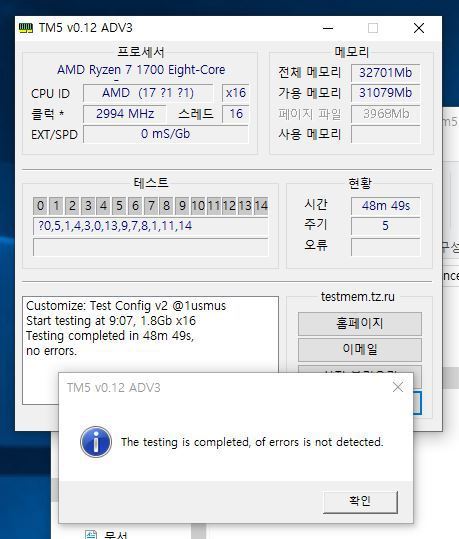Select test block number 10
This screenshot has height=539, width=459.
click(x=198, y=206)
